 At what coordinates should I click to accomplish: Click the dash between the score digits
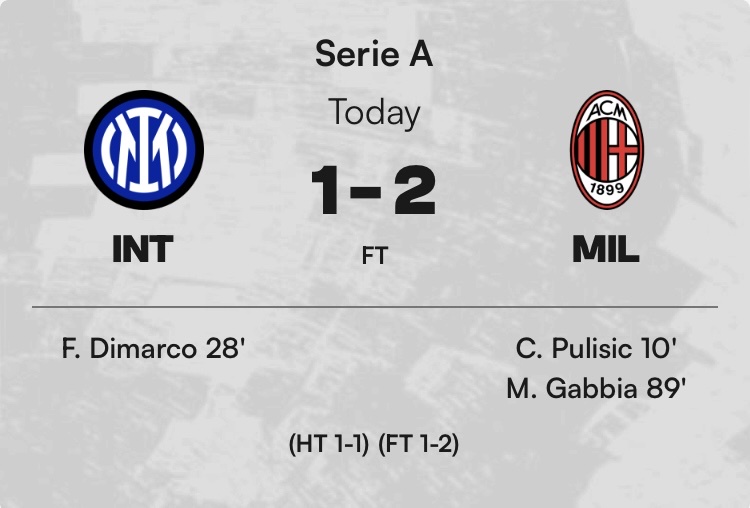pos(374,190)
